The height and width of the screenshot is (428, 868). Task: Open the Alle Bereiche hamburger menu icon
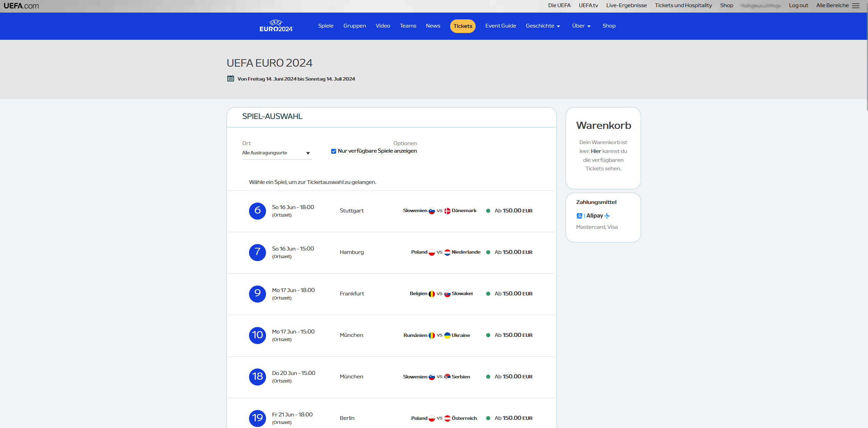coord(856,6)
